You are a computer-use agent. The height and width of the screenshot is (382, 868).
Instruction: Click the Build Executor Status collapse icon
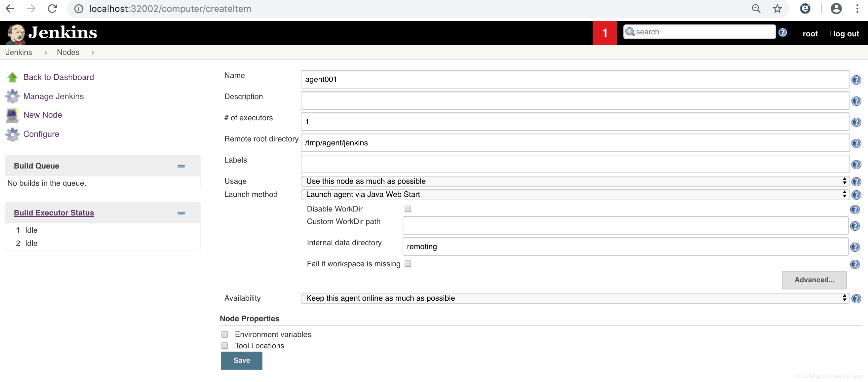tap(181, 212)
